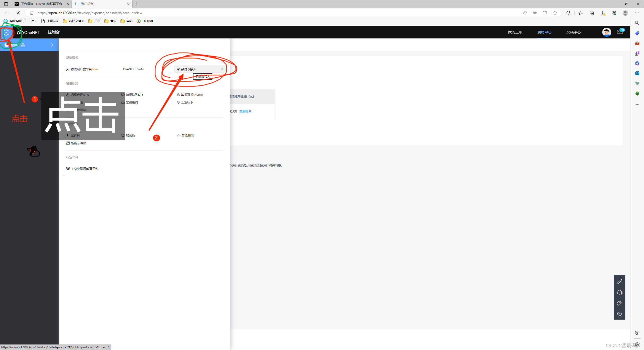Stop page loading in the browser toolbar
Screen dimensions: 644x350
[18, 13]
